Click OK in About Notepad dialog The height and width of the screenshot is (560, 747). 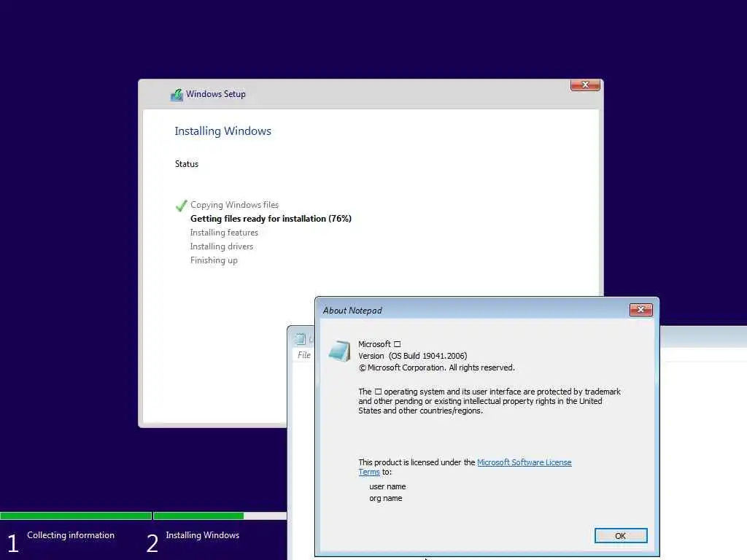(620, 536)
